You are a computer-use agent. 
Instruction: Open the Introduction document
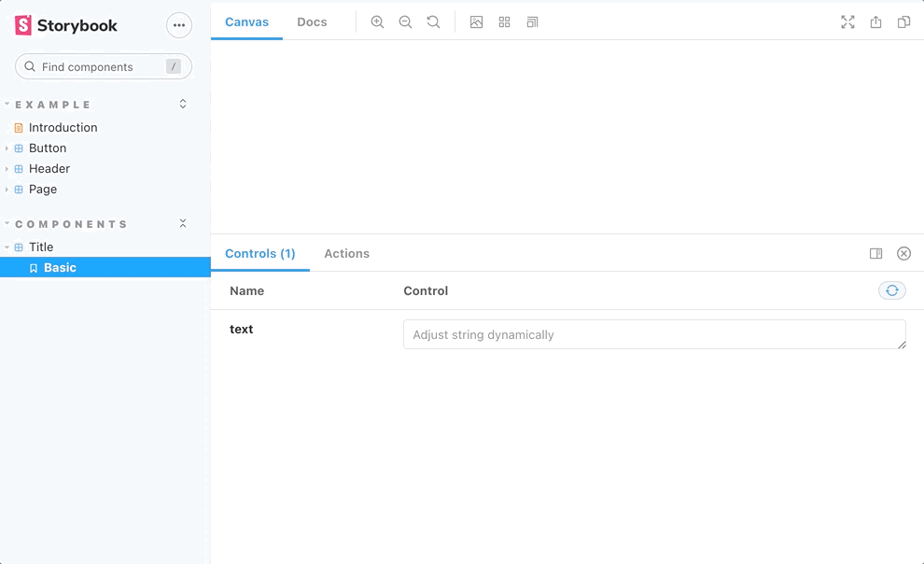63,127
